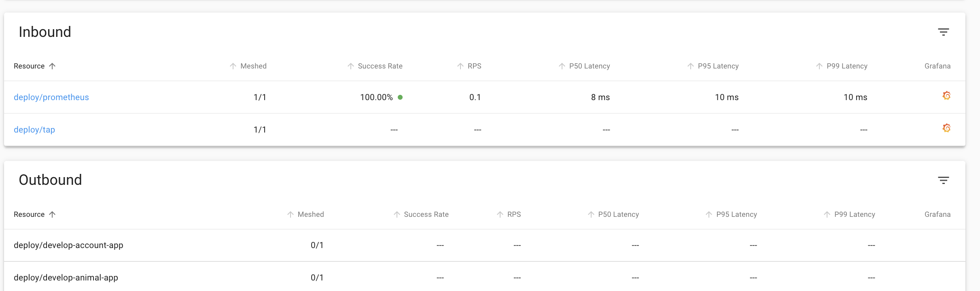Sort Inbound table by Resource arrow
The width and height of the screenshot is (980, 291).
coord(52,66)
